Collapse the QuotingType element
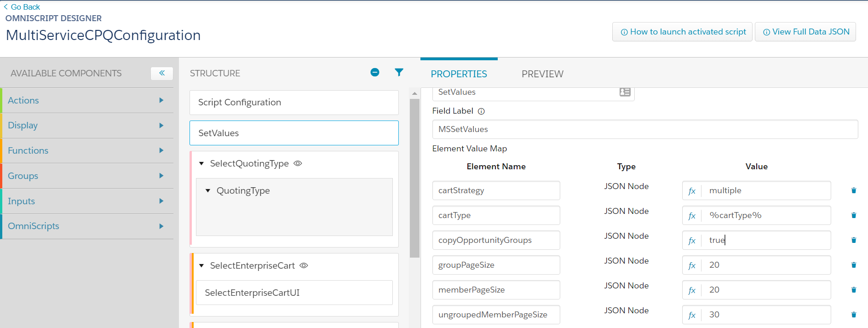 [x=208, y=190]
